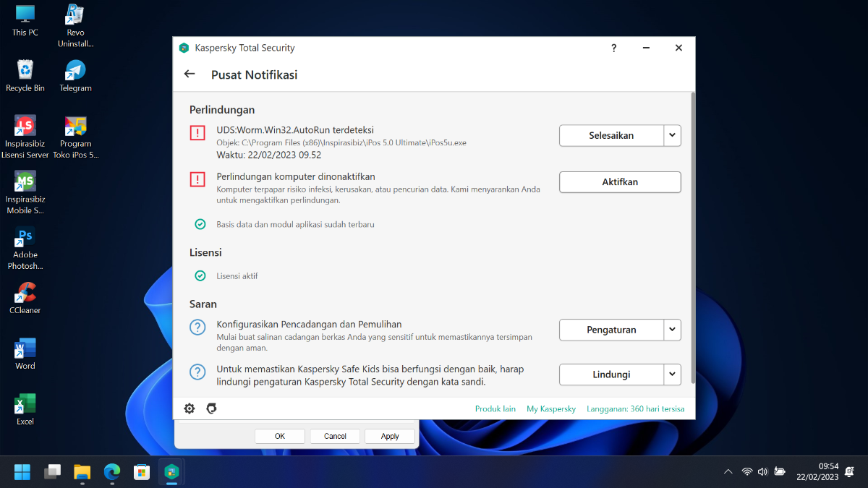Screen dimensions: 868x488
Task: Click the Selesaikan button
Action: click(x=611, y=135)
